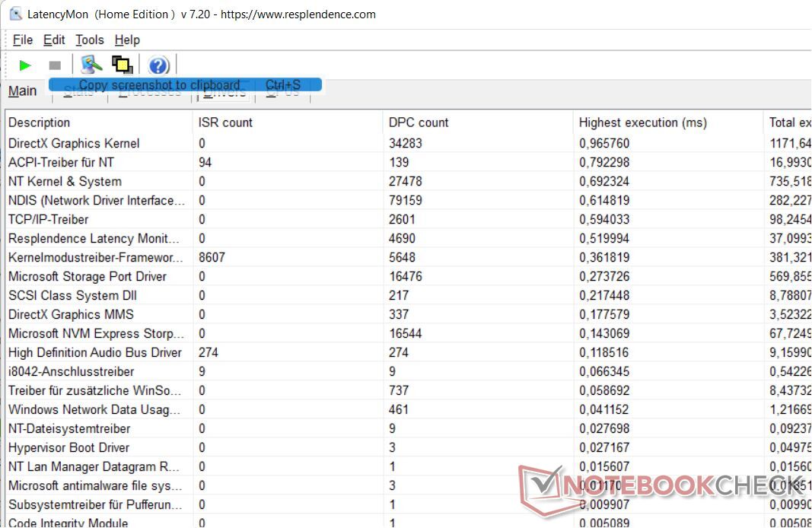Click the LatencyMon app icon in title bar
This screenshot has width=812, height=528.
click(x=15, y=14)
